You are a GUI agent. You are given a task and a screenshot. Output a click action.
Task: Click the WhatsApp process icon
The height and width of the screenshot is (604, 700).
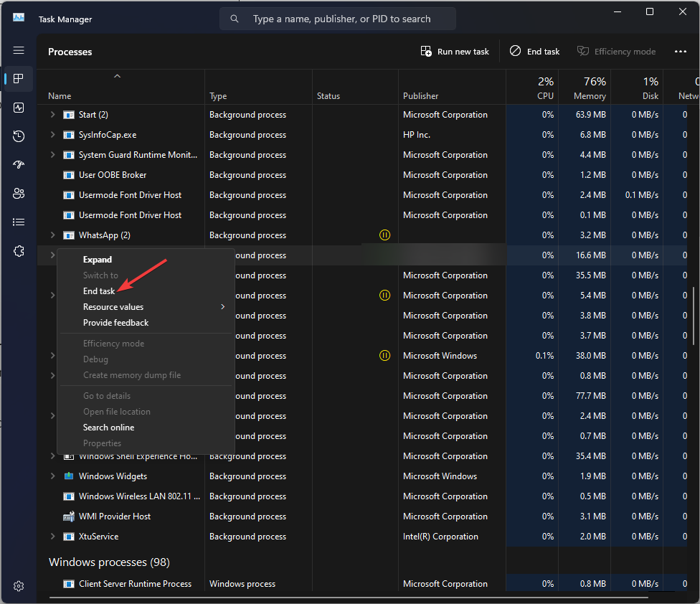(x=69, y=235)
